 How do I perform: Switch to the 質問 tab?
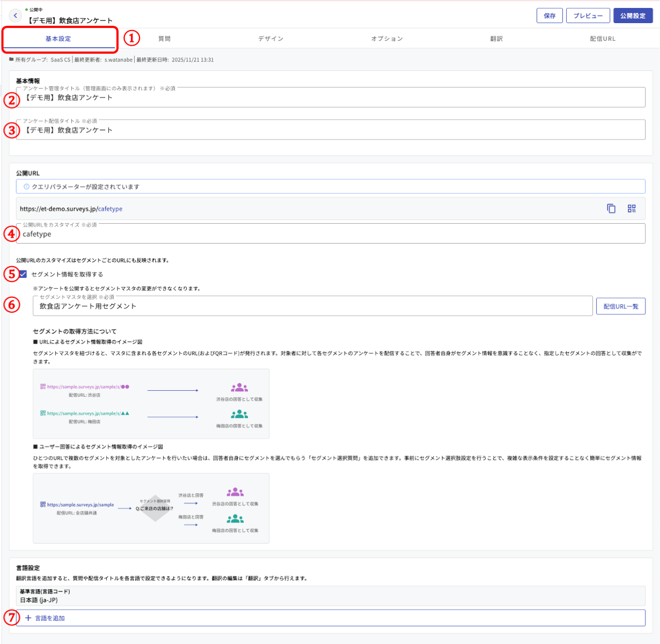coord(164,39)
